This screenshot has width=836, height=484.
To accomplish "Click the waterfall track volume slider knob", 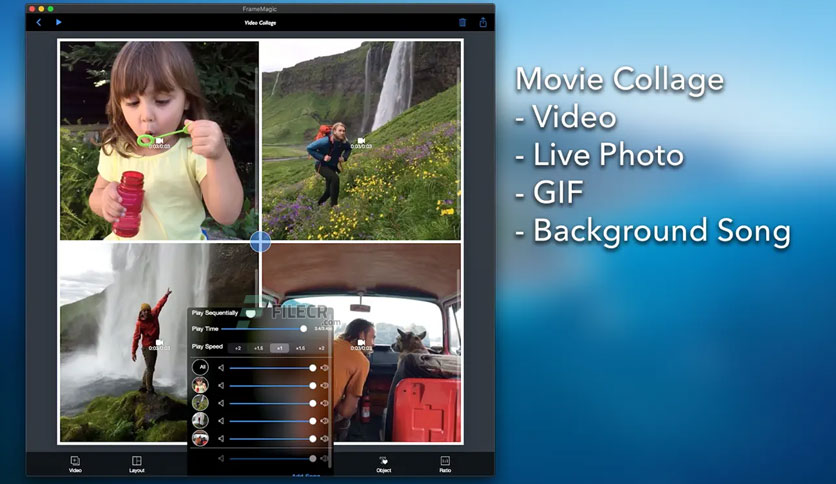I will pyautogui.click(x=312, y=421).
